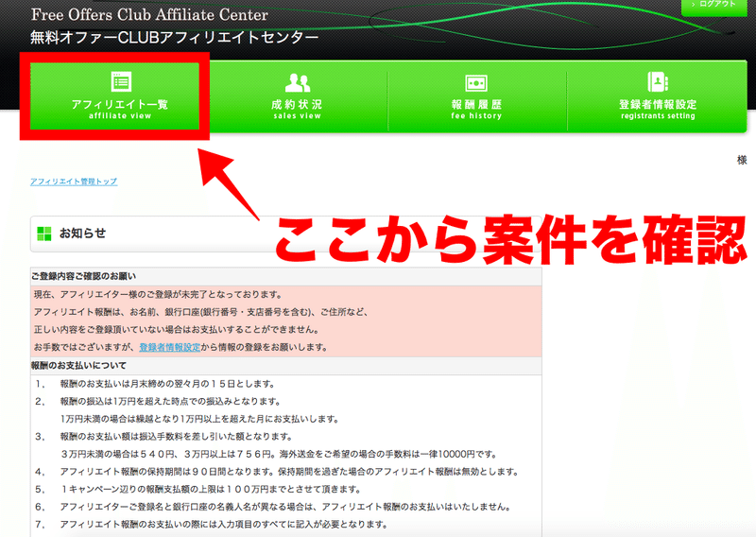The image size is (756, 537).
Task: Click the Free Offers Club Affiliate Center title
Action: coord(149,15)
